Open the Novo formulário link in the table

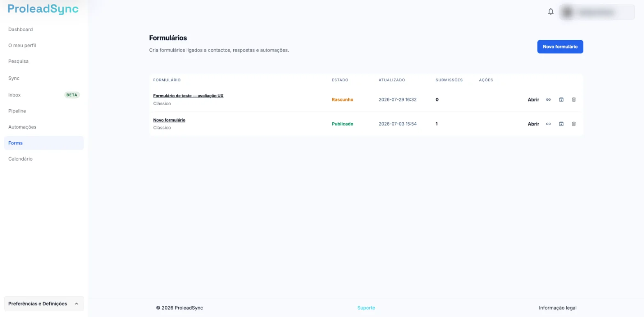[169, 120]
